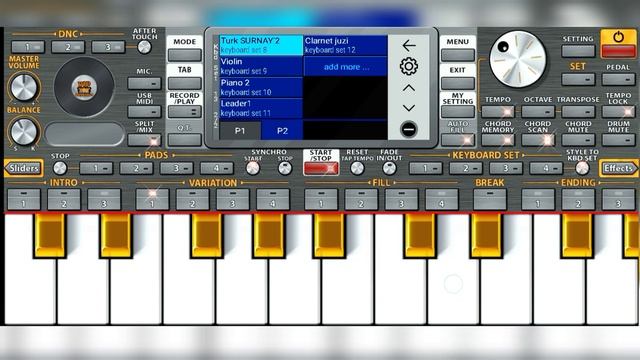
Task: Trigger Pad 1
Action: coord(96,168)
